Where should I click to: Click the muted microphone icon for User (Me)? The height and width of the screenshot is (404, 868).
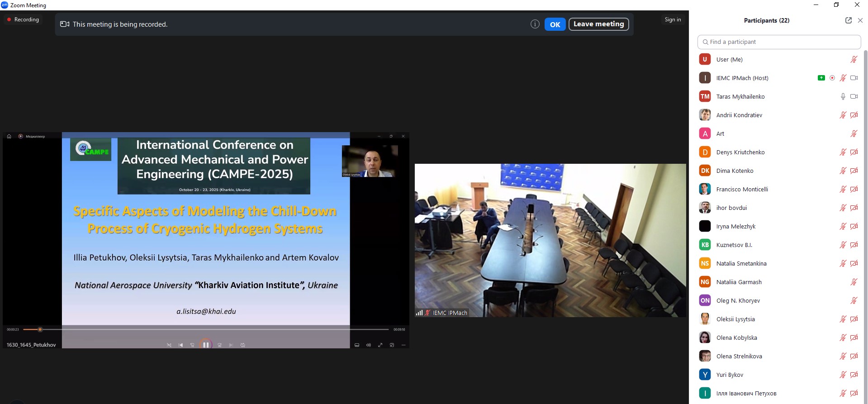pyautogui.click(x=854, y=59)
